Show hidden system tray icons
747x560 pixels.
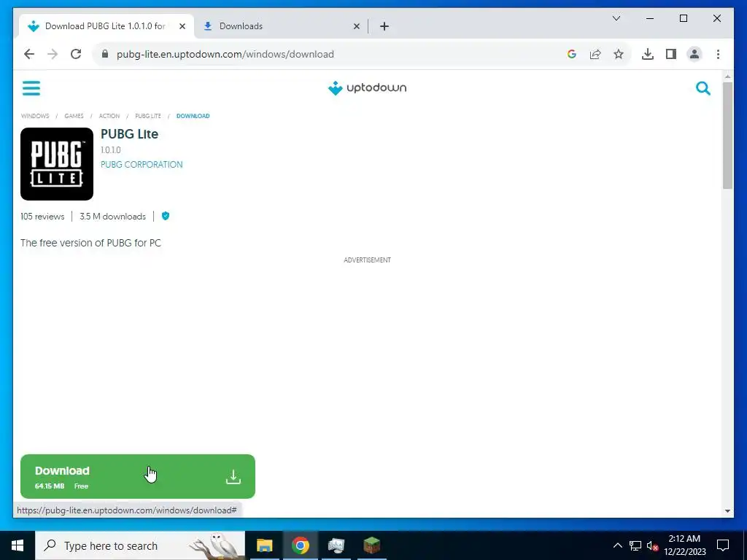(617, 545)
